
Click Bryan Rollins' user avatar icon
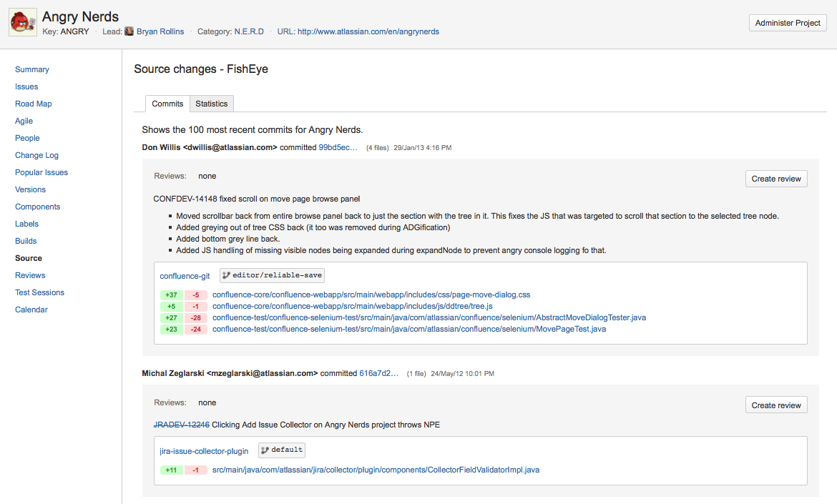[x=129, y=31]
